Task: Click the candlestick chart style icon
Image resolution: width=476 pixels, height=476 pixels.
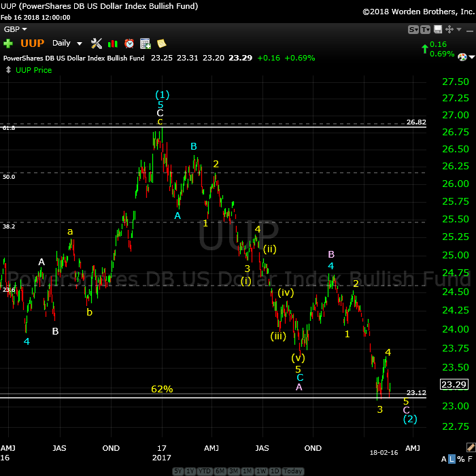Action: (113, 44)
